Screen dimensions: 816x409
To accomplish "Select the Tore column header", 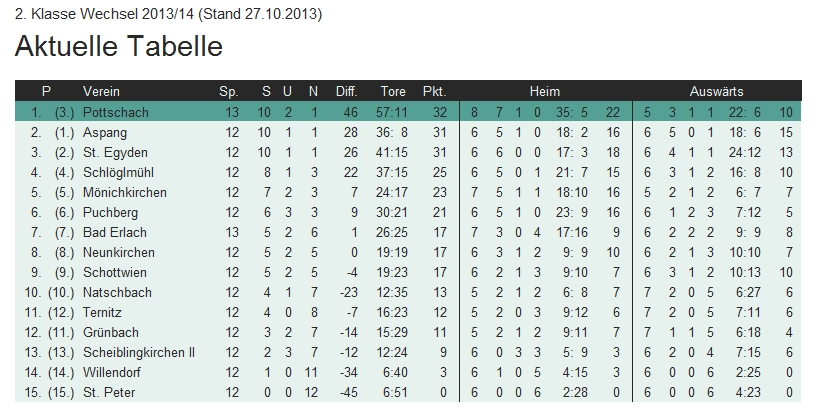I will click(x=393, y=91).
